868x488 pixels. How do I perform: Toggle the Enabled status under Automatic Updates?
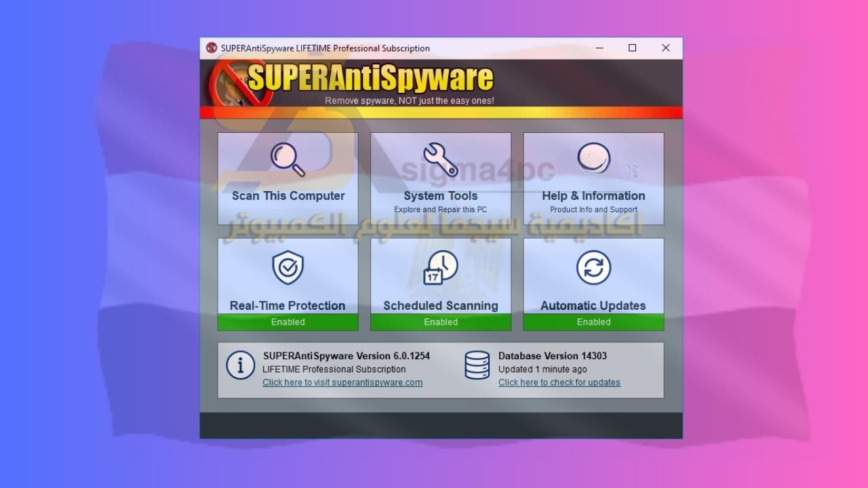pos(594,322)
